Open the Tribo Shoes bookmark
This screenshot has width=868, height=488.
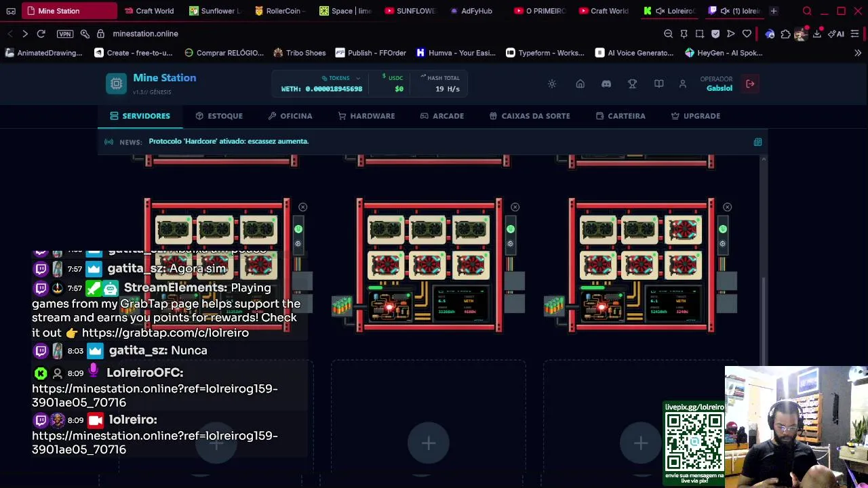299,53
